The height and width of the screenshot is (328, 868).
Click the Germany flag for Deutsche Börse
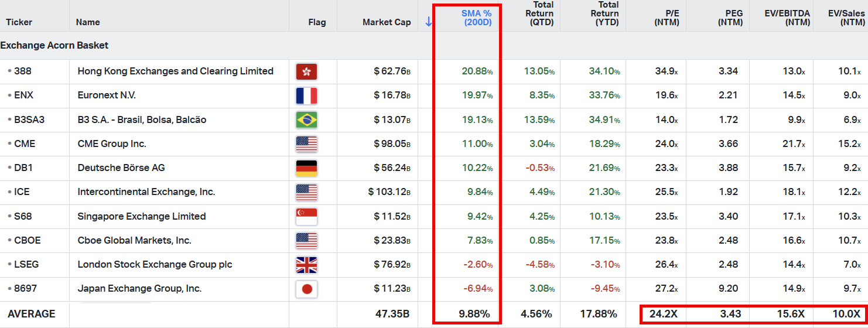tap(306, 168)
